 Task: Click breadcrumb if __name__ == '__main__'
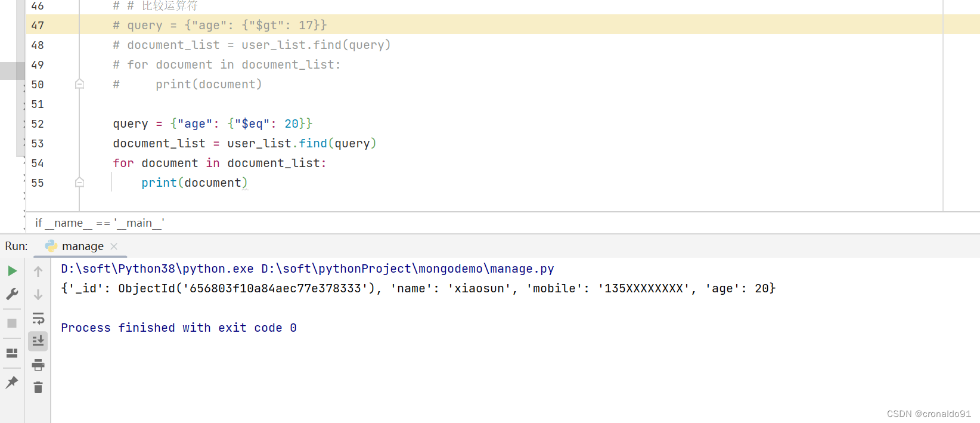pos(100,223)
